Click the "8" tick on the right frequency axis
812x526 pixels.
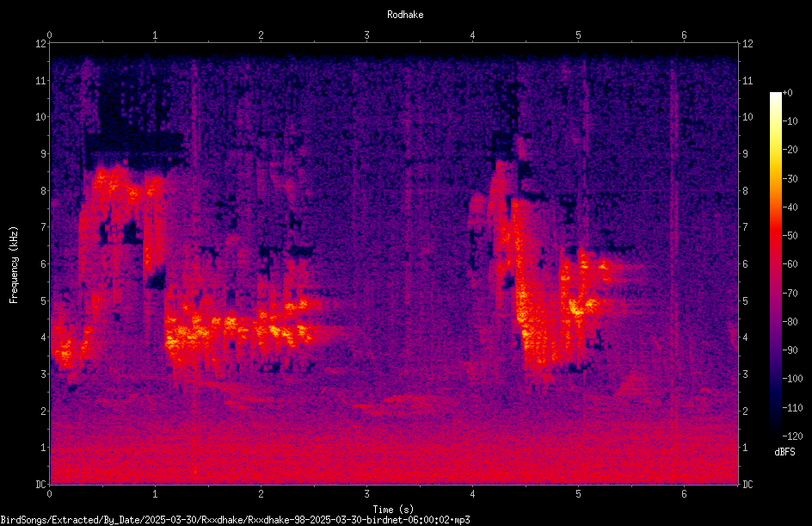[745, 191]
